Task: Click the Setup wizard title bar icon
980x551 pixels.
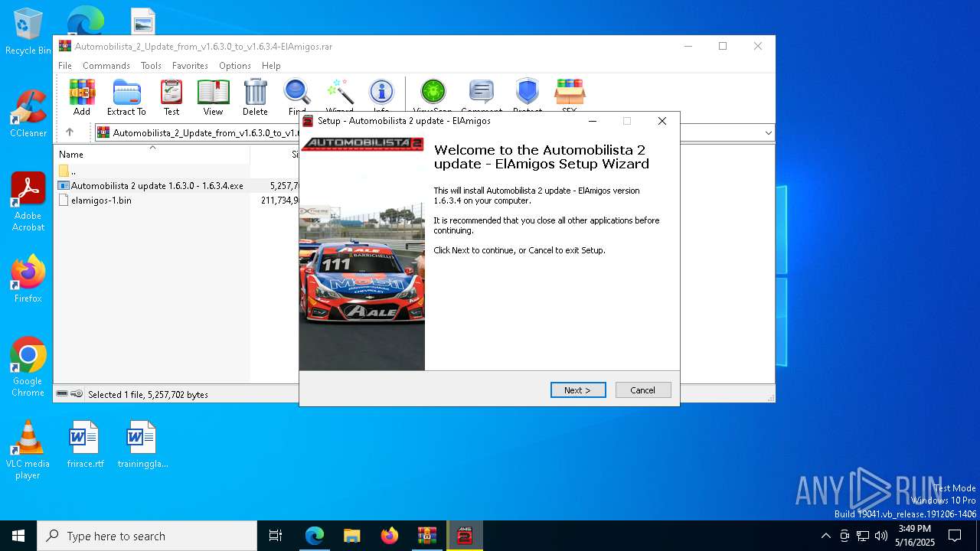Action: click(x=309, y=121)
